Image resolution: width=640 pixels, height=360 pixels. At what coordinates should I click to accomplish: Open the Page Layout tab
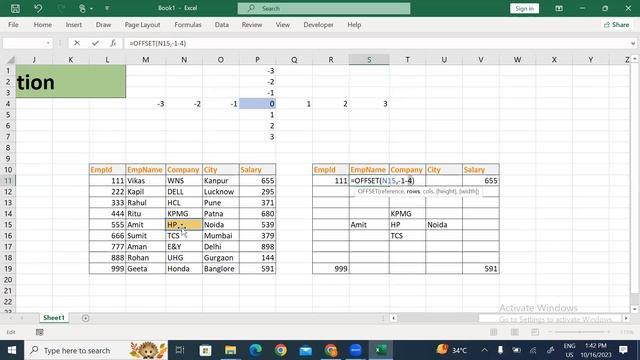(142, 25)
